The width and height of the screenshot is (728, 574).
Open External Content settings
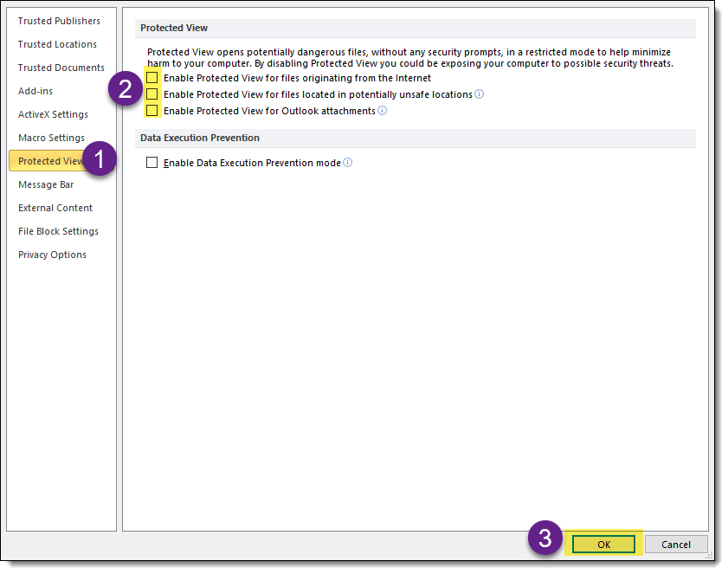tap(55, 208)
